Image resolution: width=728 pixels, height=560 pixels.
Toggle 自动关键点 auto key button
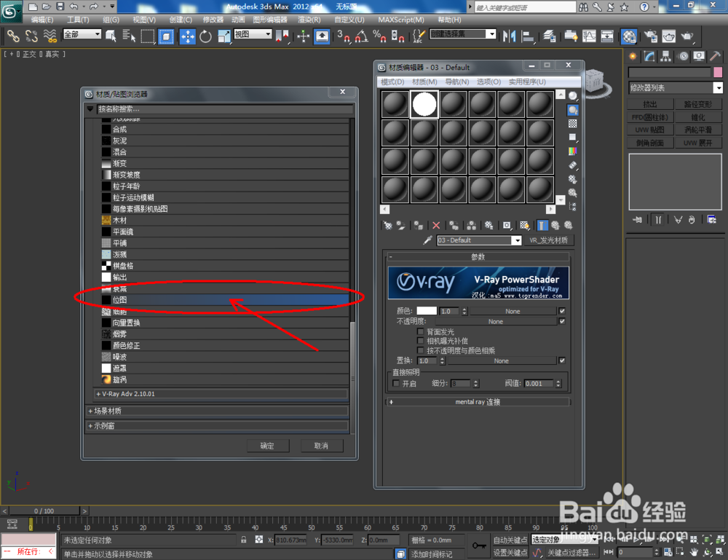coord(510,540)
